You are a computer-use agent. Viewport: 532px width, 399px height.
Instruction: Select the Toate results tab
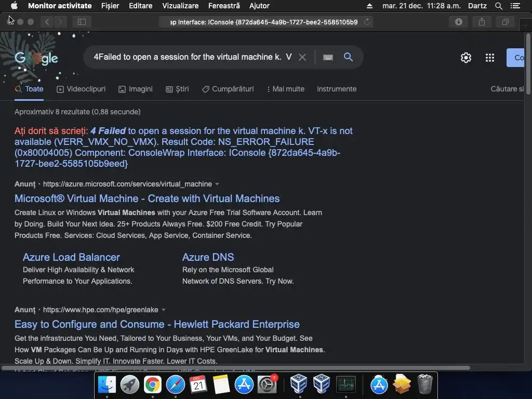coord(29,89)
